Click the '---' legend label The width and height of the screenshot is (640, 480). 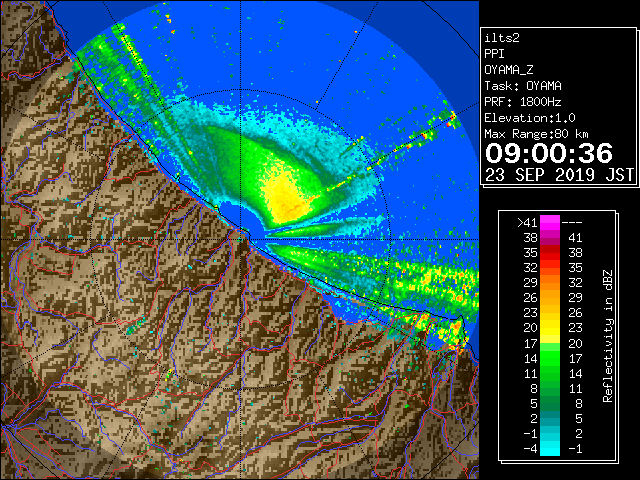tap(572, 223)
